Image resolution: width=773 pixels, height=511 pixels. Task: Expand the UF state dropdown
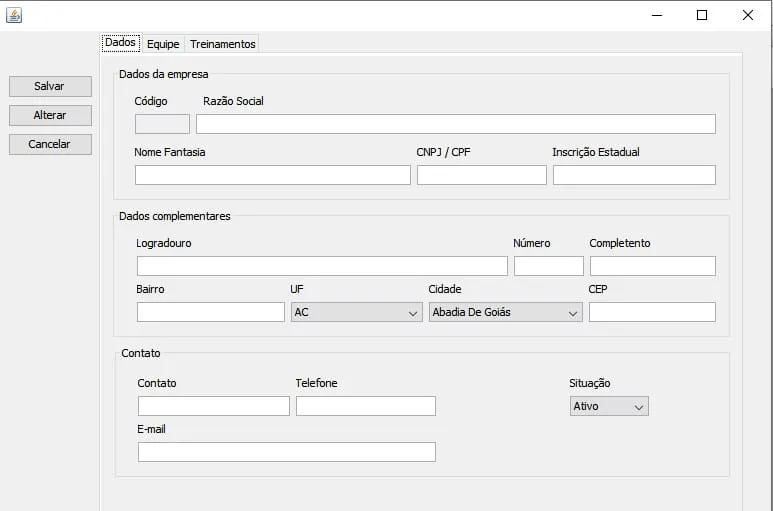[x=356, y=312]
